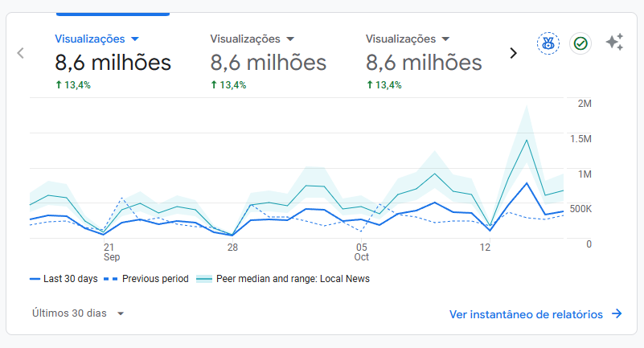The image size is (644, 348).
Task: Open the Últimos 30 dias date range dropdown
Action: click(x=78, y=313)
